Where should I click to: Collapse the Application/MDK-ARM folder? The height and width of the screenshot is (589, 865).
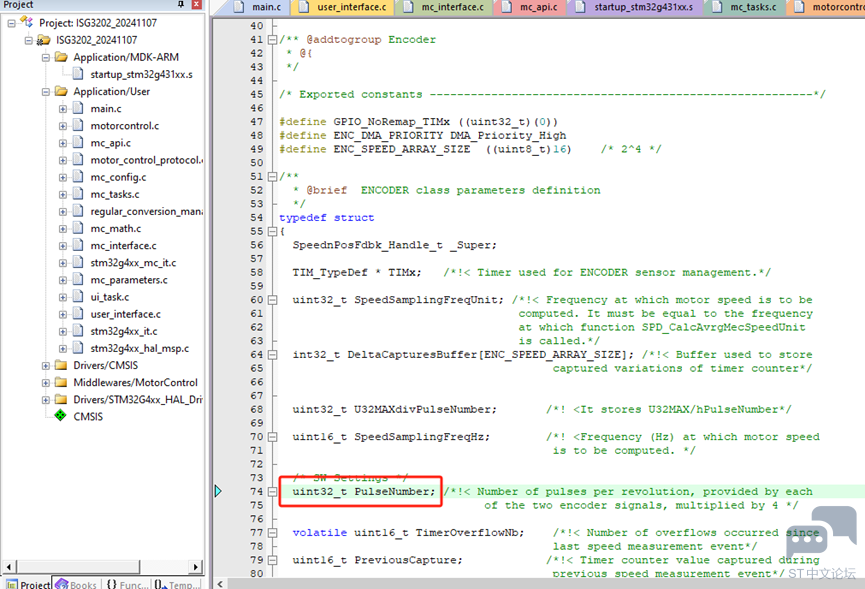click(46, 57)
